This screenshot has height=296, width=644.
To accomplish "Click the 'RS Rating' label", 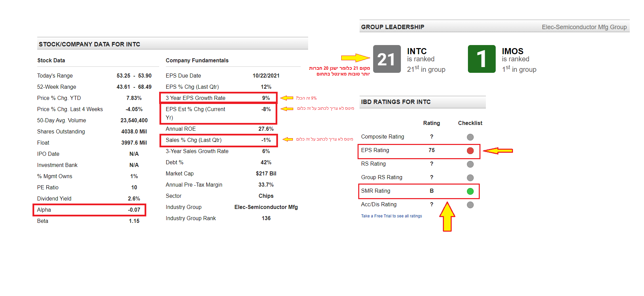I will click(x=373, y=164).
